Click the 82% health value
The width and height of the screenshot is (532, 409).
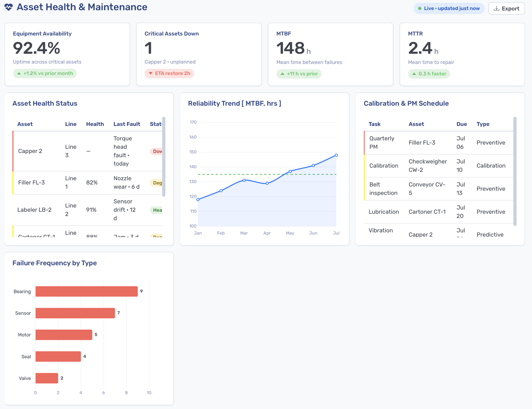point(92,183)
